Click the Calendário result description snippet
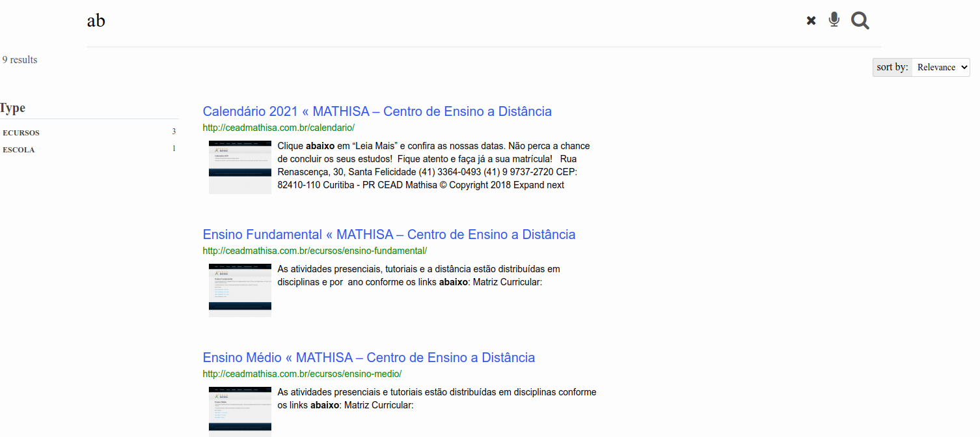980x437 pixels. click(x=433, y=165)
